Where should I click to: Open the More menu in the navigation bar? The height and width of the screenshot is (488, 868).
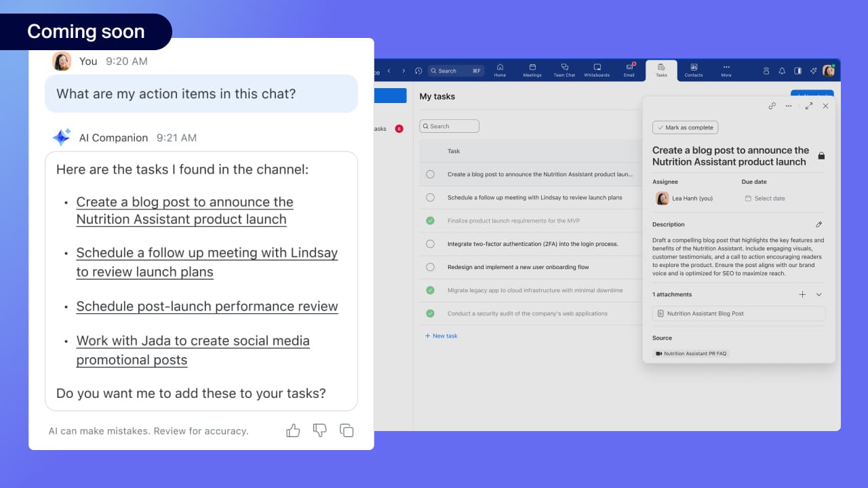(726, 70)
